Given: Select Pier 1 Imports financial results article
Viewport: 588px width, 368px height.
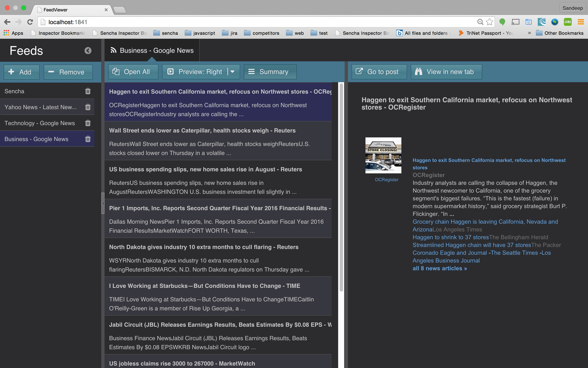Looking at the screenshot, I should [x=218, y=218].
